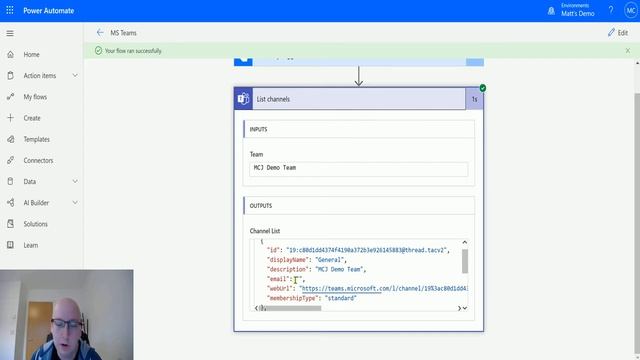The image size is (640, 360).
Task: Open Solutions in the sidebar
Action: coord(36,224)
